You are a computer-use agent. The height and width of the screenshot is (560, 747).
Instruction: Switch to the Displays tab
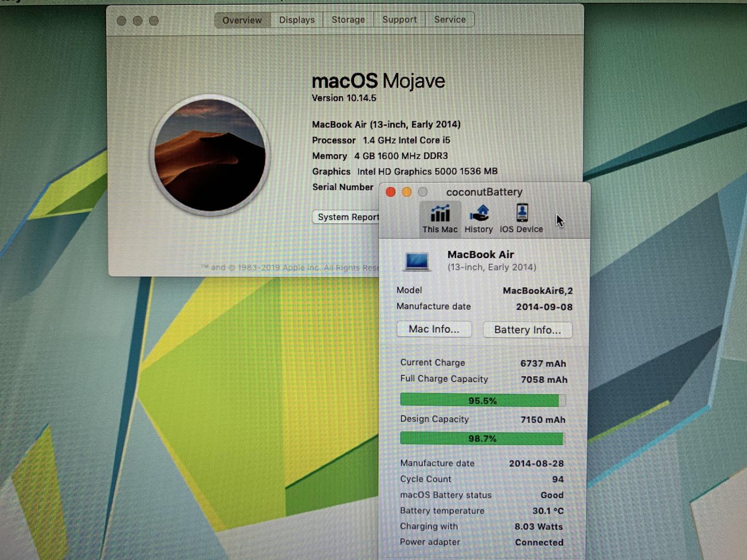pos(297,20)
